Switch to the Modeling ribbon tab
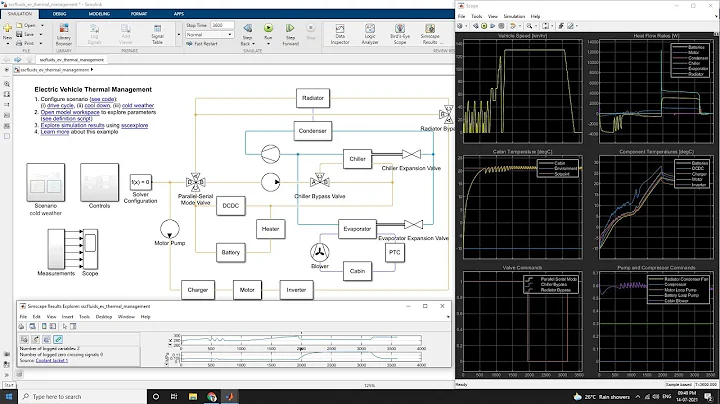Viewport: 720px width, 404px height. pyautogui.click(x=99, y=14)
